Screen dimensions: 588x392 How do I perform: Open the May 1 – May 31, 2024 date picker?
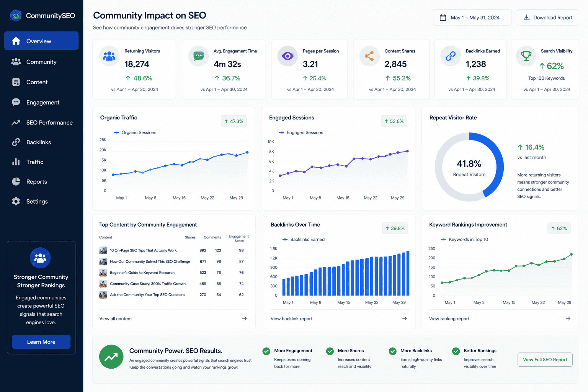pyautogui.click(x=472, y=18)
